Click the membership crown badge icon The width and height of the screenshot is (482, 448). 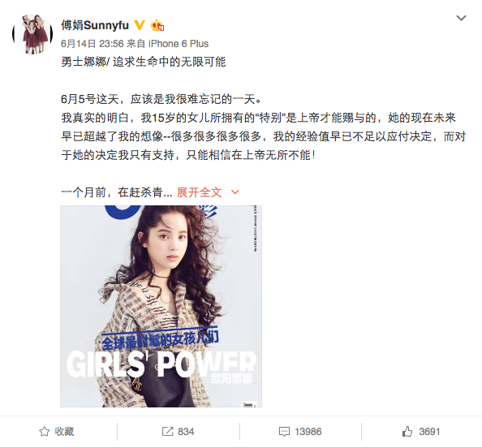tap(157, 25)
